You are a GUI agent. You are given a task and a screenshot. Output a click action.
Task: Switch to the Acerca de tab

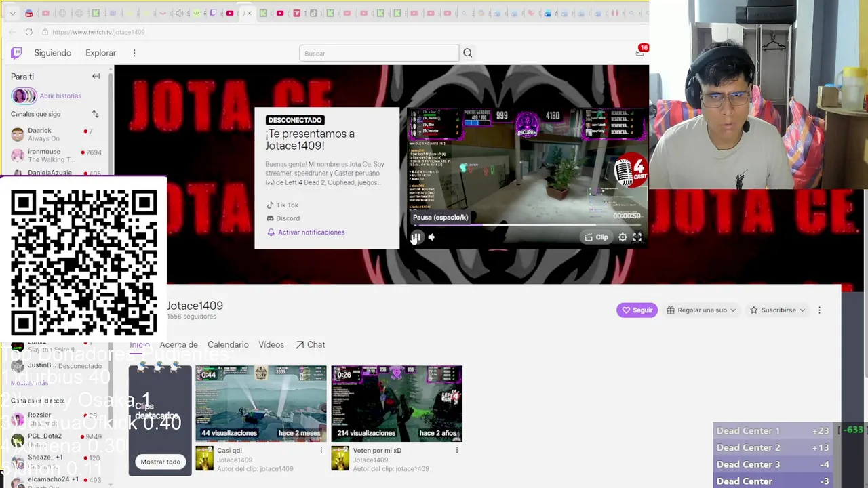tap(178, 345)
